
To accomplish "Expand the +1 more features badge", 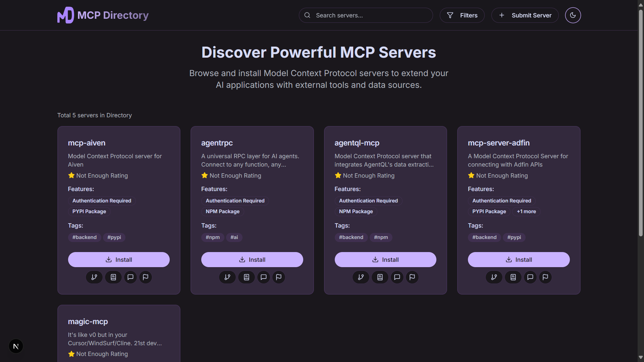I will (526, 212).
